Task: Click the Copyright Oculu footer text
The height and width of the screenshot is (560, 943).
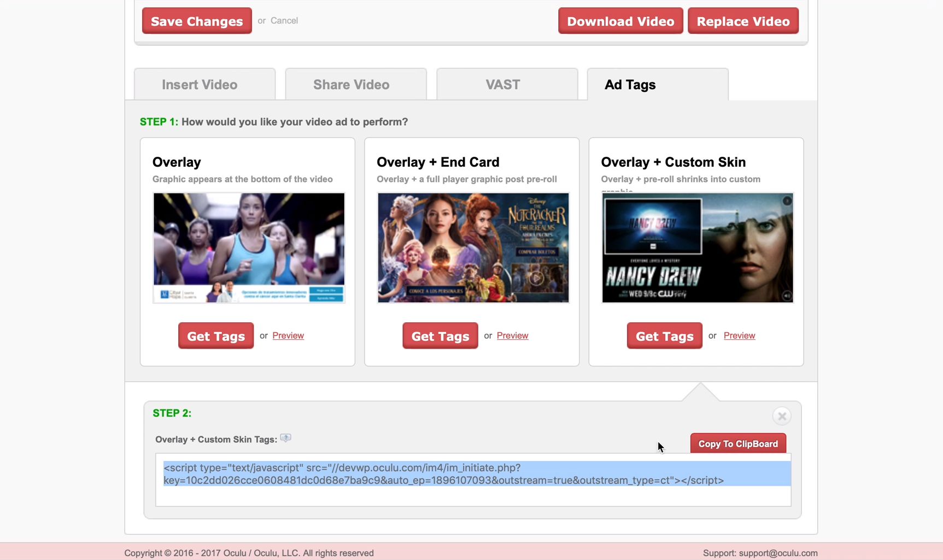Action: point(249,553)
